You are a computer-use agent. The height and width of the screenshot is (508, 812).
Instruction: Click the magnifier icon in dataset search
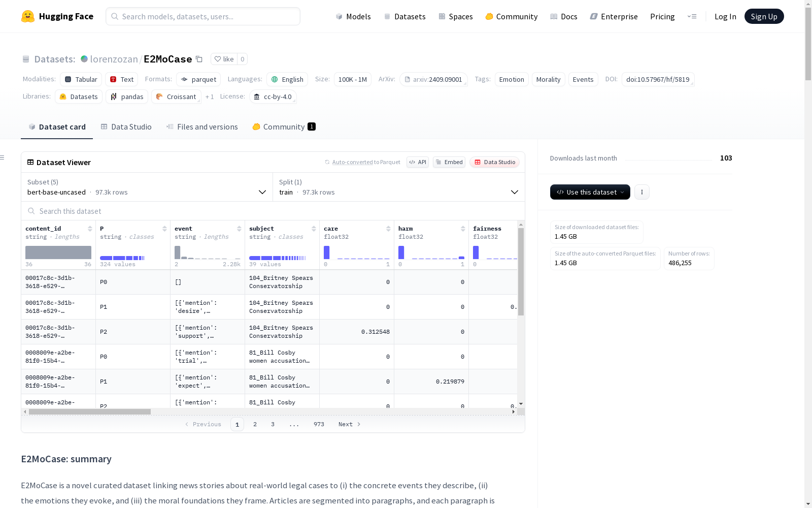(x=31, y=211)
